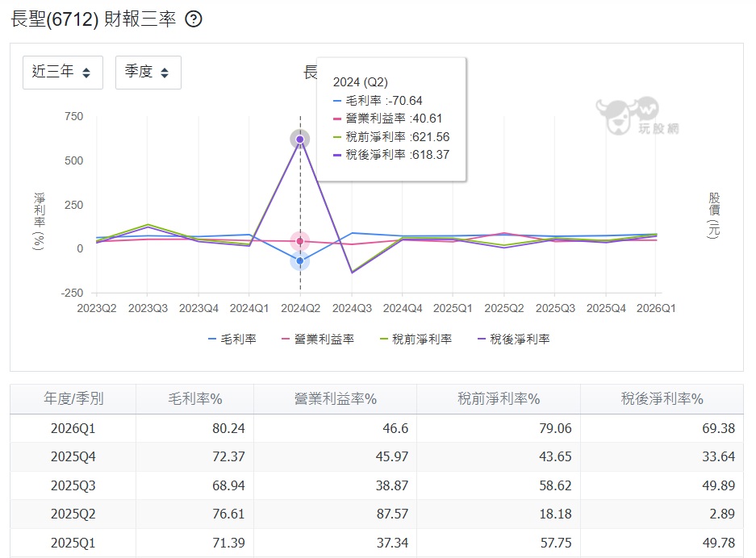Toggle the 營業利益率 legend series

pos(318,339)
